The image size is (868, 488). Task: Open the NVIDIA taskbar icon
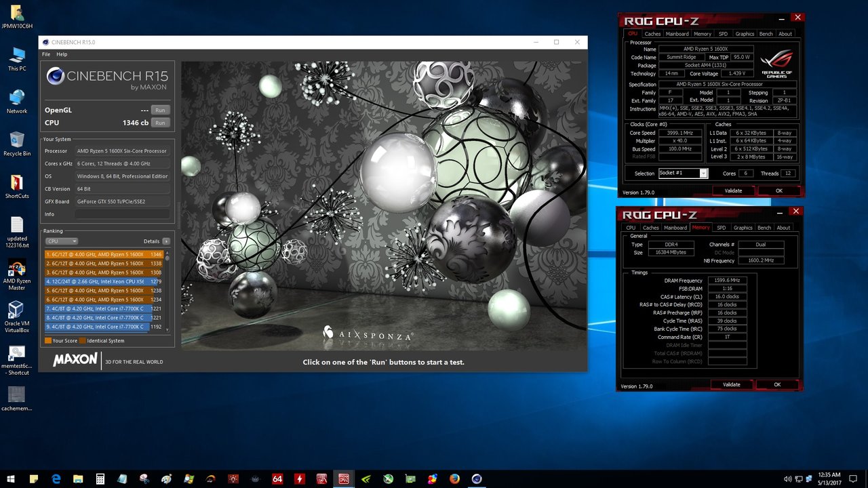click(x=366, y=479)
